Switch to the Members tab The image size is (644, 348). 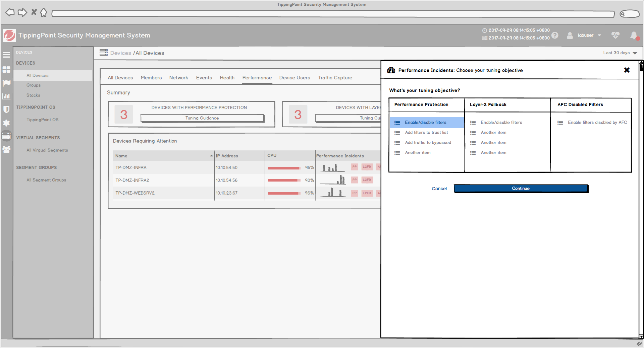[x=151, y=78]
